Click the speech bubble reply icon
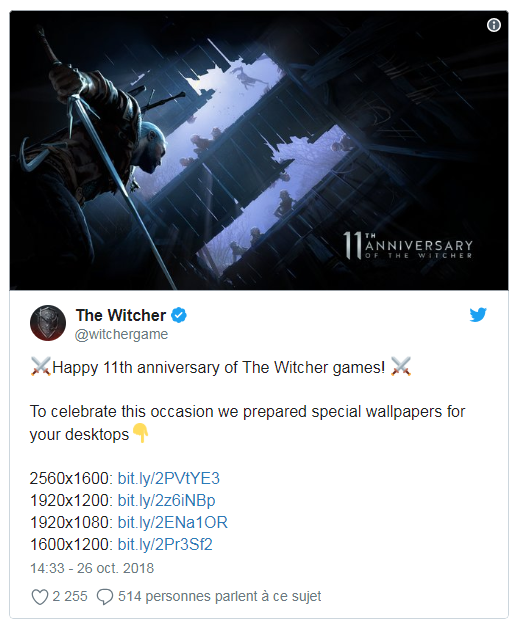517x625 pixels. click(105, 597)
